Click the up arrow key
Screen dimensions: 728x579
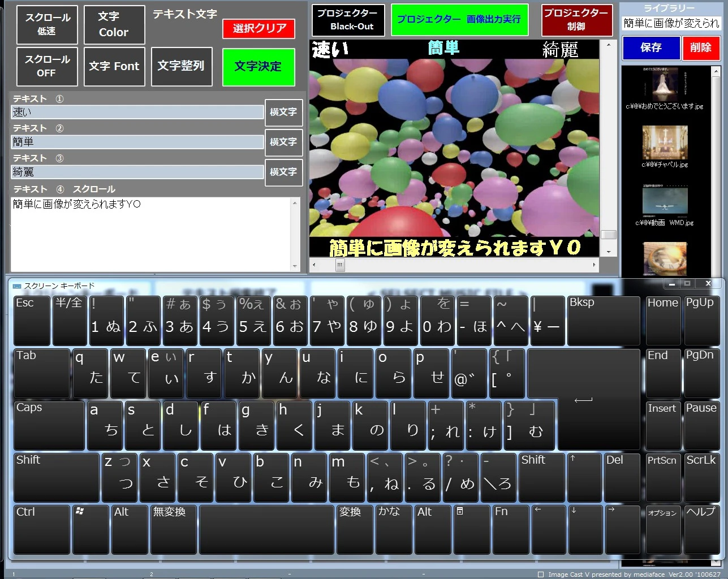(x=585, y=477)
